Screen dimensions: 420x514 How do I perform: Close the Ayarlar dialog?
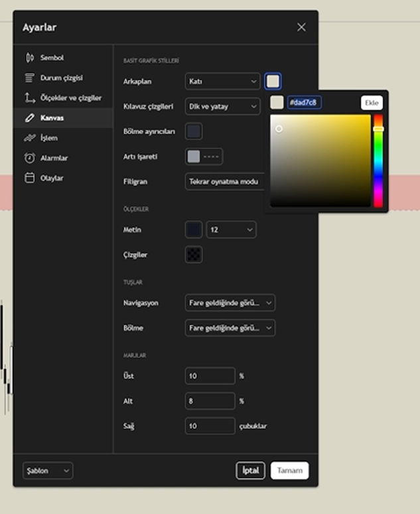pyautogui.click(x=301, y=27)
